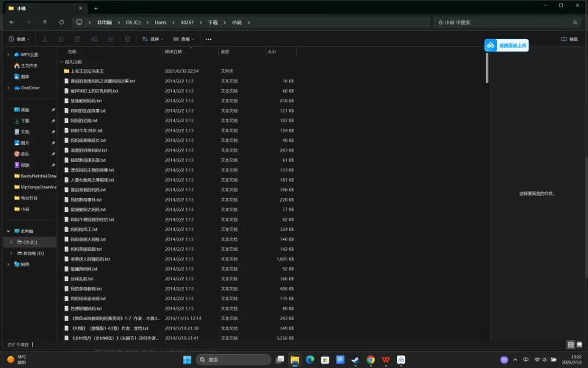Go back using the back arrow
This screenshot has height=368, width=588.
click(12, 23)
